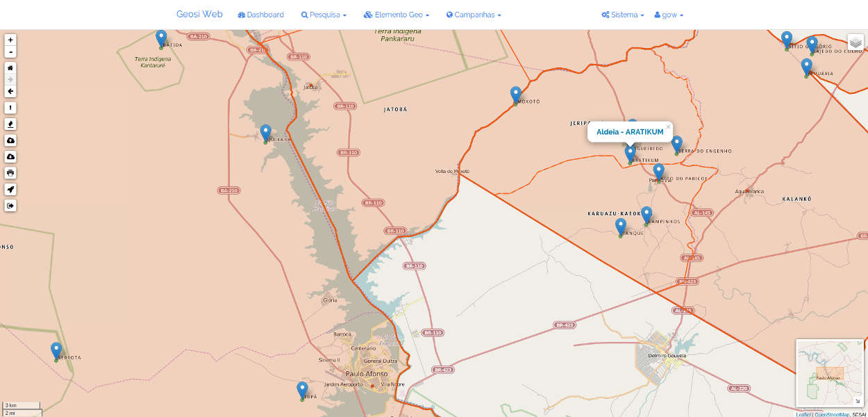Select the Lajedo do Couro marker
868x417 pixels.
click(812, 45)
